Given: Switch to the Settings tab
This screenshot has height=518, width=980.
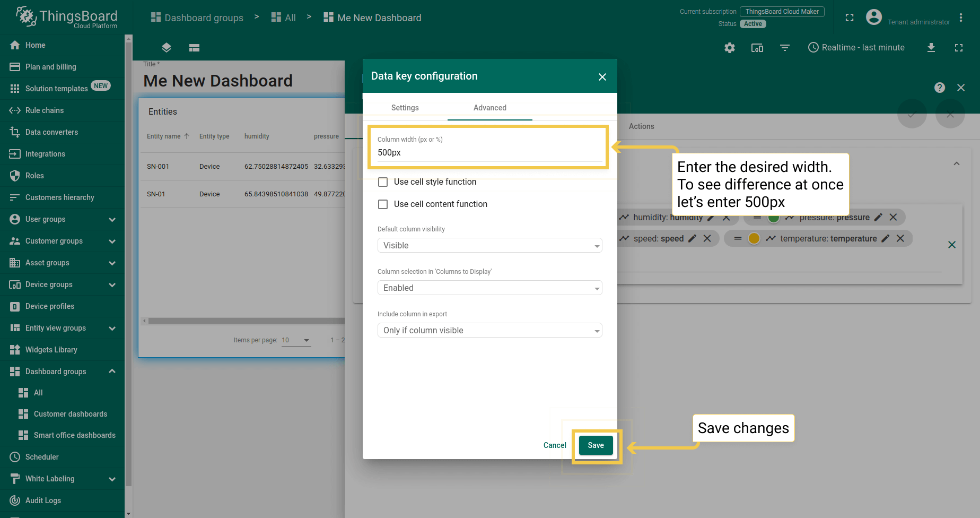Looking at the screenshot, I should (405, 108).
